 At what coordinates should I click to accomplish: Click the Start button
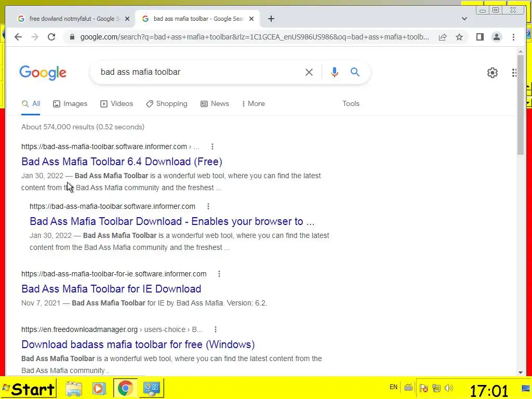pyautogui.click(x=29, y=389)
